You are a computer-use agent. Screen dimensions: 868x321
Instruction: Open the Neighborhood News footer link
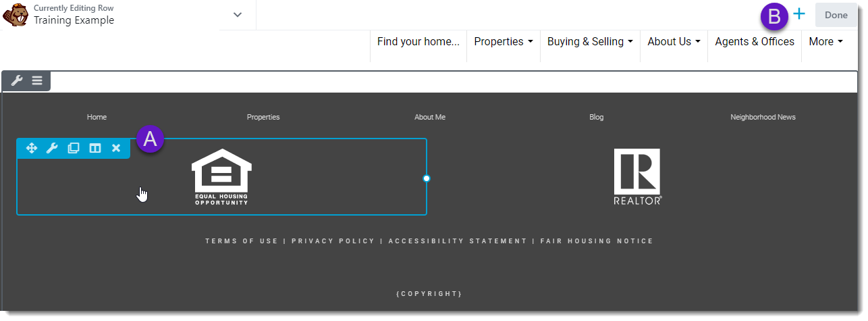pyautogui.click(x=763, y=117)
